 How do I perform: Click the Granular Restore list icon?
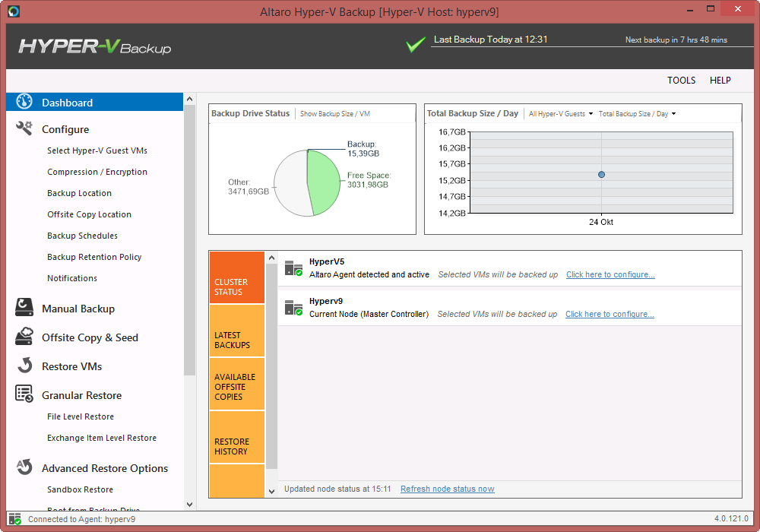tap(24, 394)
